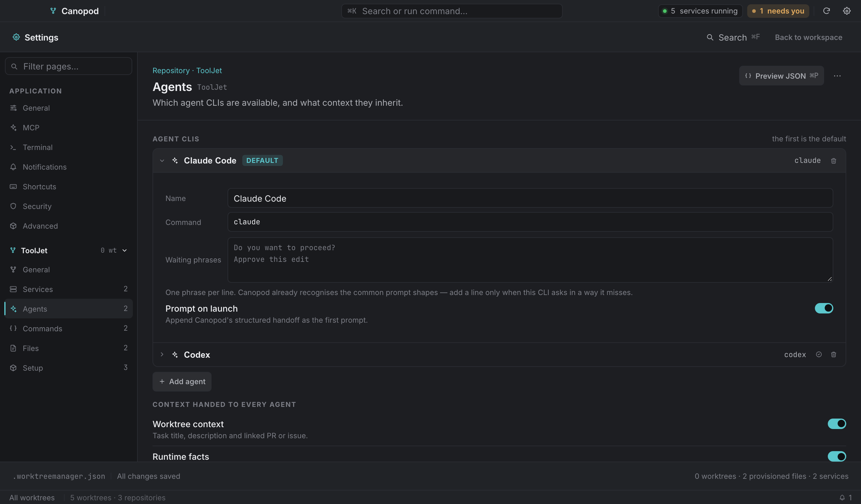Set Codex as default with the circle-check icon
This screenshot has width=861, height=504.
pyautogui.click(x=819, y=354)
